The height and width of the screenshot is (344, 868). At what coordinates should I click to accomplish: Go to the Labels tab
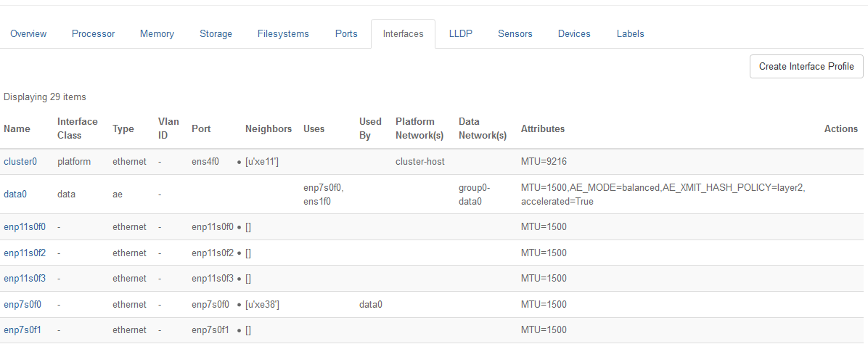(x=630, y=33)
